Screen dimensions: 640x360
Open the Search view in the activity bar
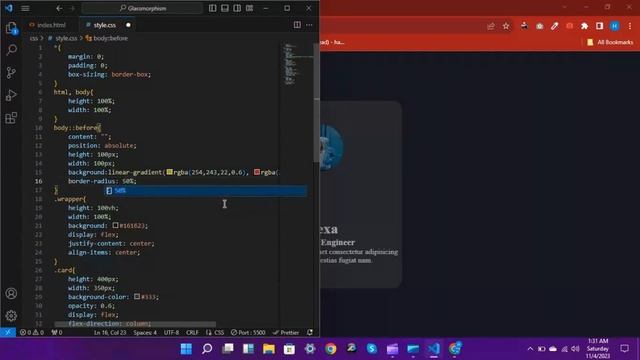point(11,50)
